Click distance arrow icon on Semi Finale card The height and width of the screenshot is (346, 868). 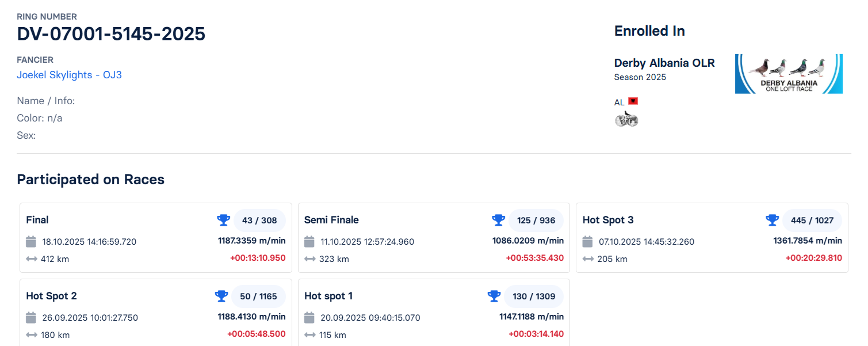[x=309, y=259]
